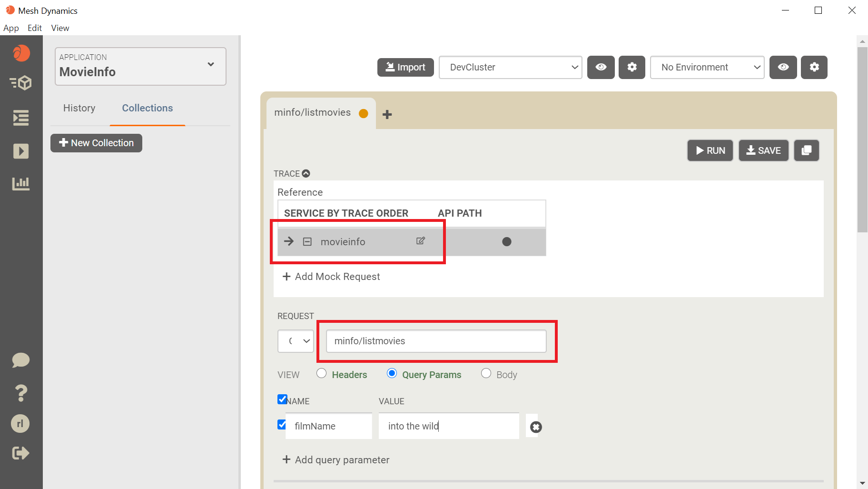Open environment settings gear icon
The width and height of the screenshot is (868, 489).
814,67
